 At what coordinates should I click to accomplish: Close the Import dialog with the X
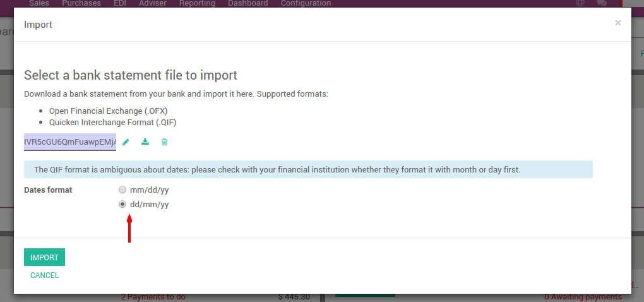617,23
